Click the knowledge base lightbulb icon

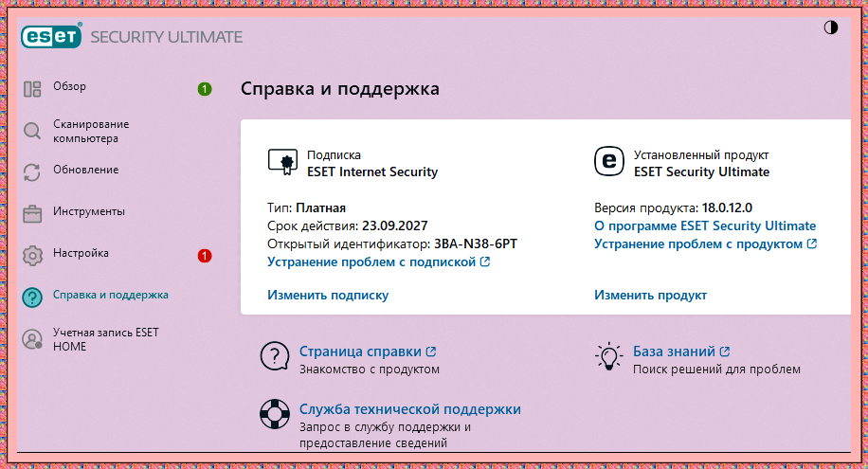609,356
